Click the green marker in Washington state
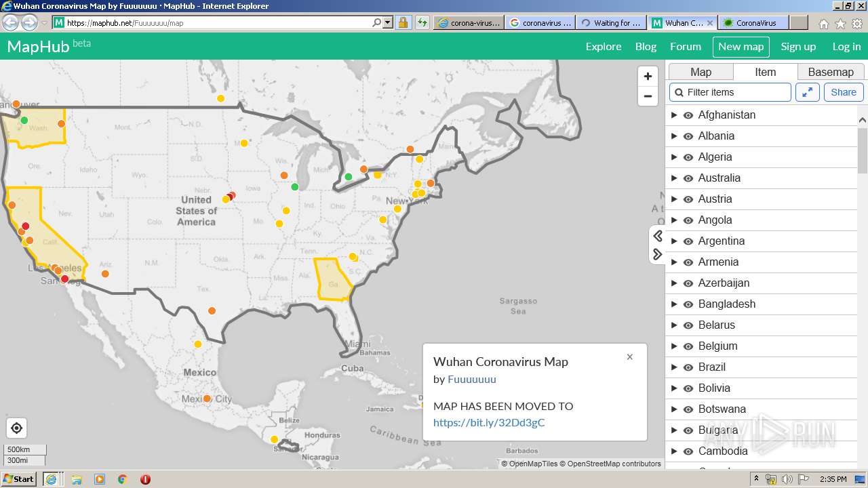The height and width of the screenshot is (488, 868). 24,121
